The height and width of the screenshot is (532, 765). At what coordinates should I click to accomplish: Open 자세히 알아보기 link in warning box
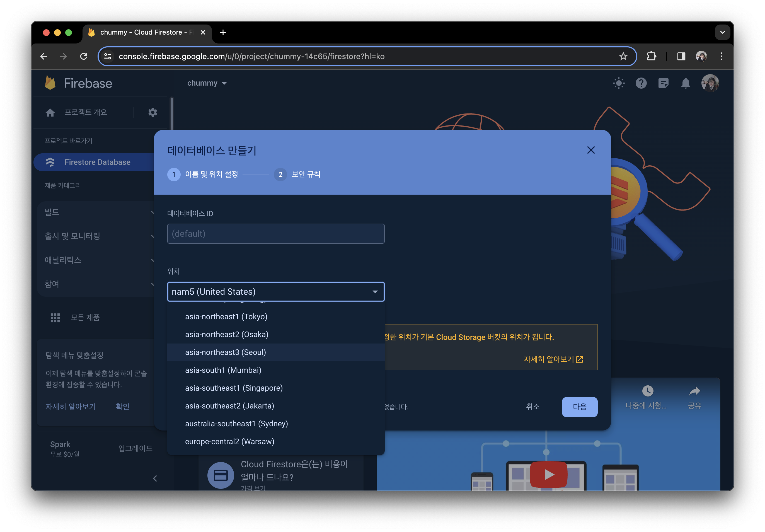click(553, 359)
